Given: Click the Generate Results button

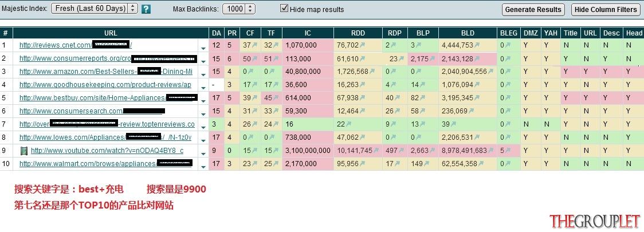Looking at the screenshot, I should (533, 10).
